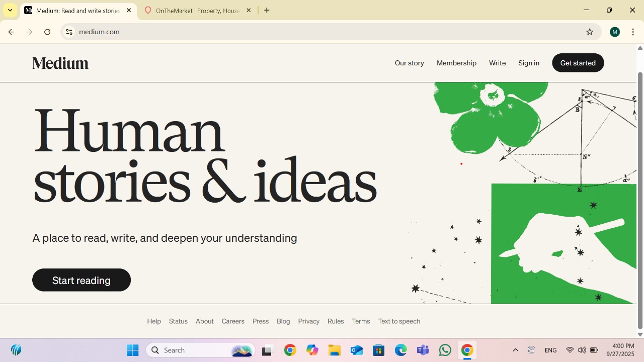Image resolution: width=644 pixels, height=362 pixels.
Task: Open the Sign in link
Action: coord(528,63)
